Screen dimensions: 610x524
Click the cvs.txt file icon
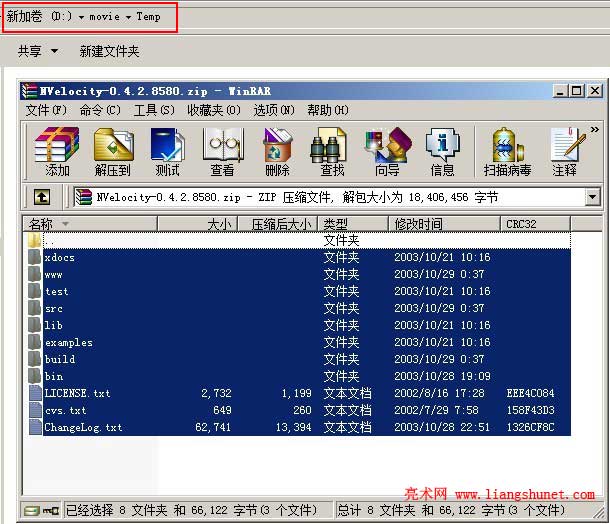pos(35,410)
